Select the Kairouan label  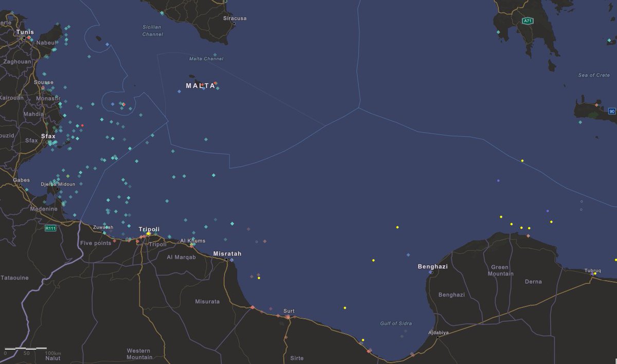pyautogui.click(x=11, y=98)
